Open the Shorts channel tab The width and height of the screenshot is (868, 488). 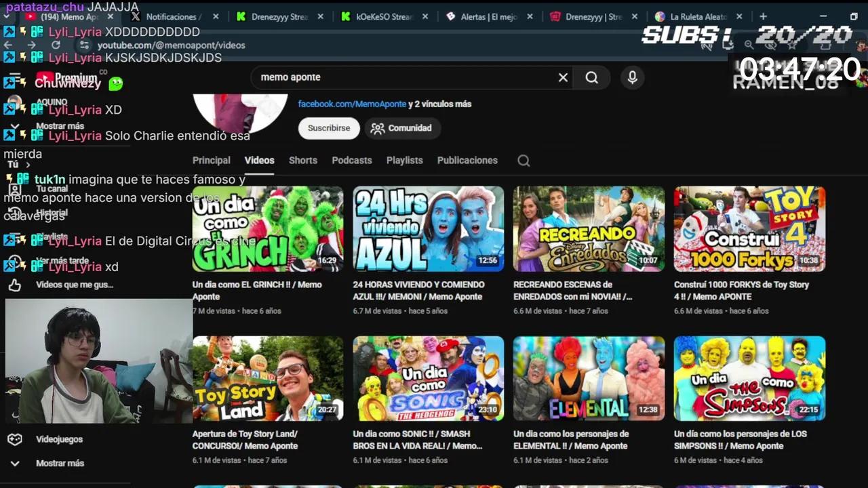click(303, 161)
